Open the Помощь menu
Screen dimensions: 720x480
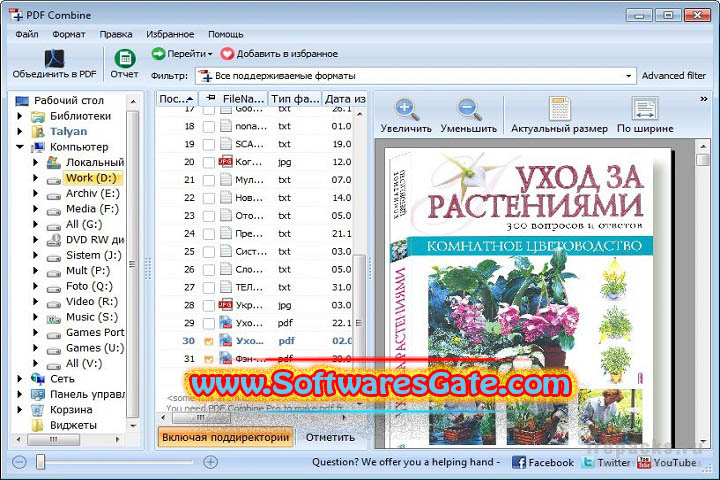225,34
